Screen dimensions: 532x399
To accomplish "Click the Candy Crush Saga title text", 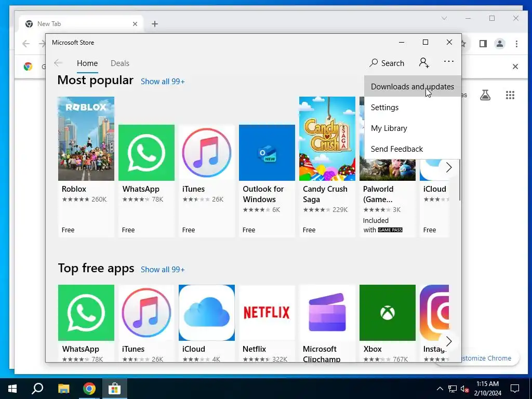I will click(x=325, y=194).
